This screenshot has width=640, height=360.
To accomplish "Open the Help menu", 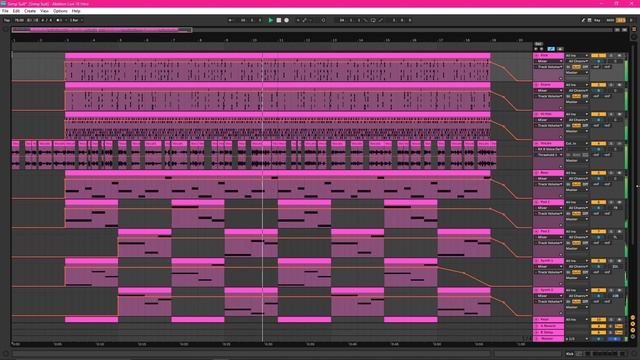I will coord(76,11).
